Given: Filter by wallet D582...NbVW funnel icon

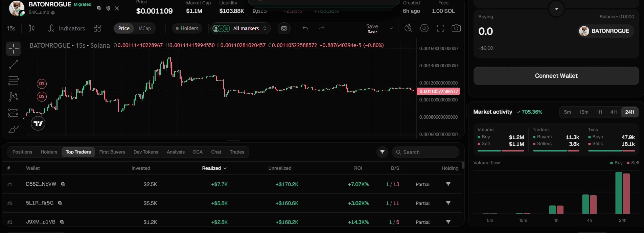Looking at the screenshot, I should [x=448, y=184].
